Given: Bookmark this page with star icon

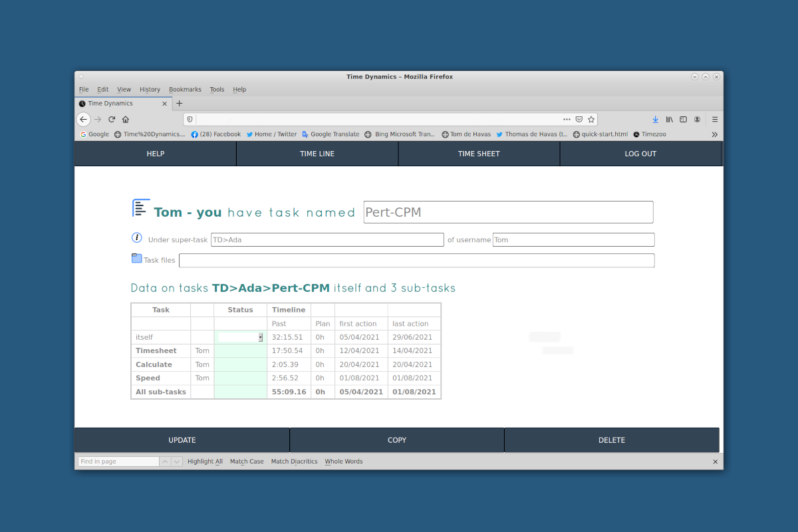Looking at the screenshot, I should coord(591,119).
